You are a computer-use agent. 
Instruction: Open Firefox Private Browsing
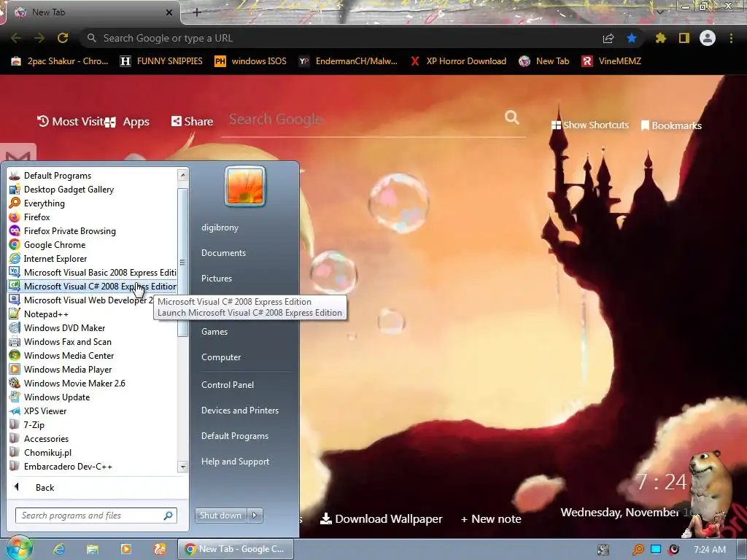[x=93, y=231]
